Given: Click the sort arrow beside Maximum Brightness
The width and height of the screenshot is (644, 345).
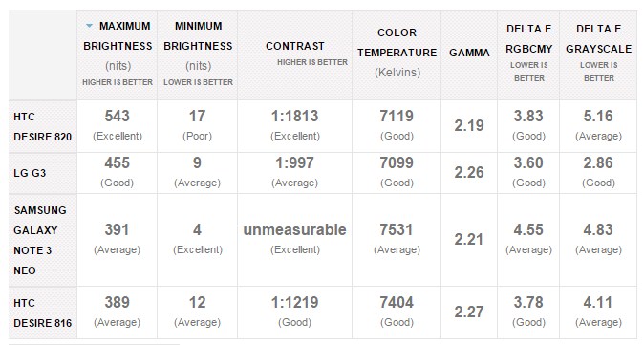Looking at the screenshot, I should point(89,26).
